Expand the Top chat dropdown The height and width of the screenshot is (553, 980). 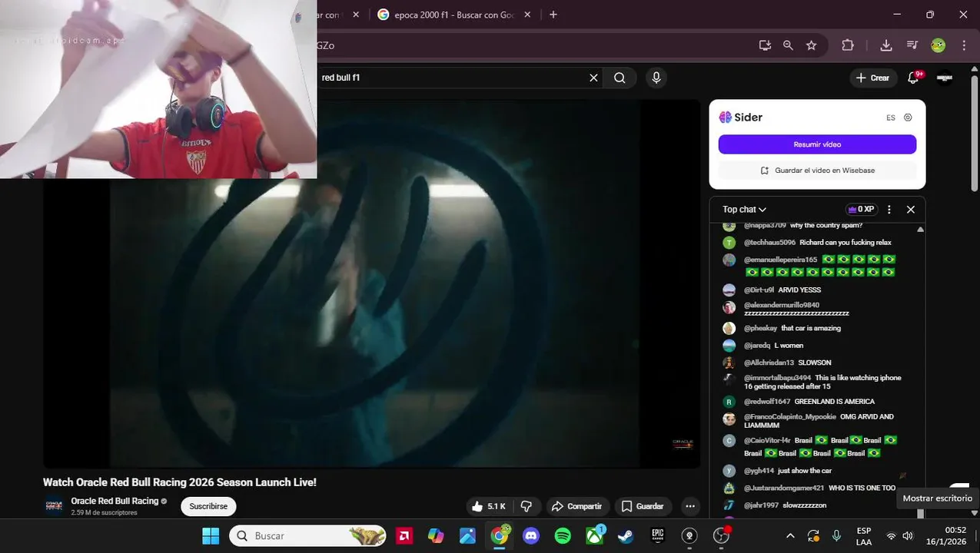744,210
